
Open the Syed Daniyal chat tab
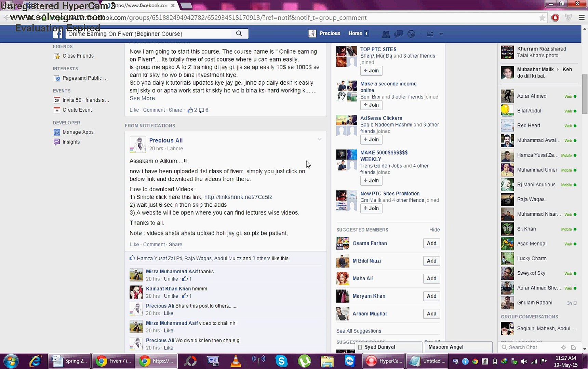click(389, 347)
